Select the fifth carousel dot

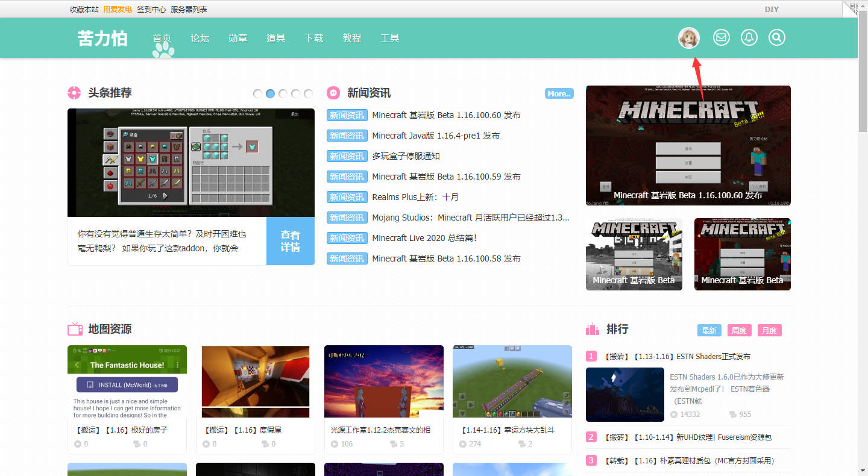[x=309, y=93]
